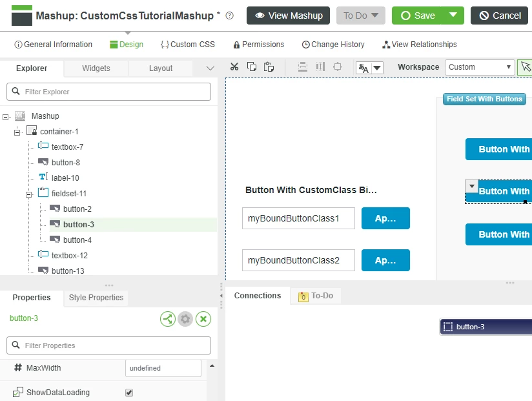This screenshot has height=401, width=532.
Task: Open the localization dropdown arrow
Action: point(377,68)
